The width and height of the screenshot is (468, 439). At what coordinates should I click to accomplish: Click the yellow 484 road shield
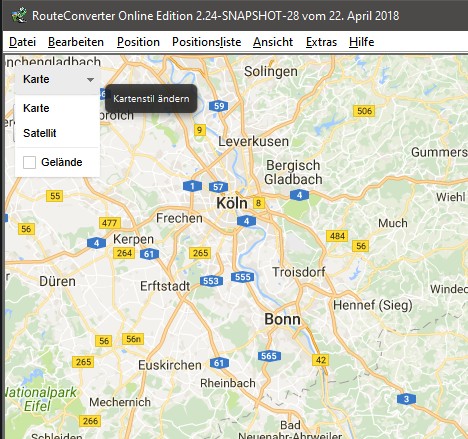point(337,236)
